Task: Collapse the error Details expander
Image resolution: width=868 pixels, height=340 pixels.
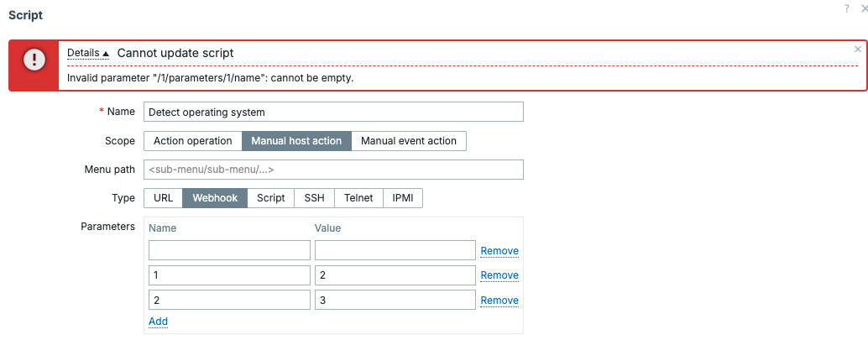Action: [x=88, y=53]
